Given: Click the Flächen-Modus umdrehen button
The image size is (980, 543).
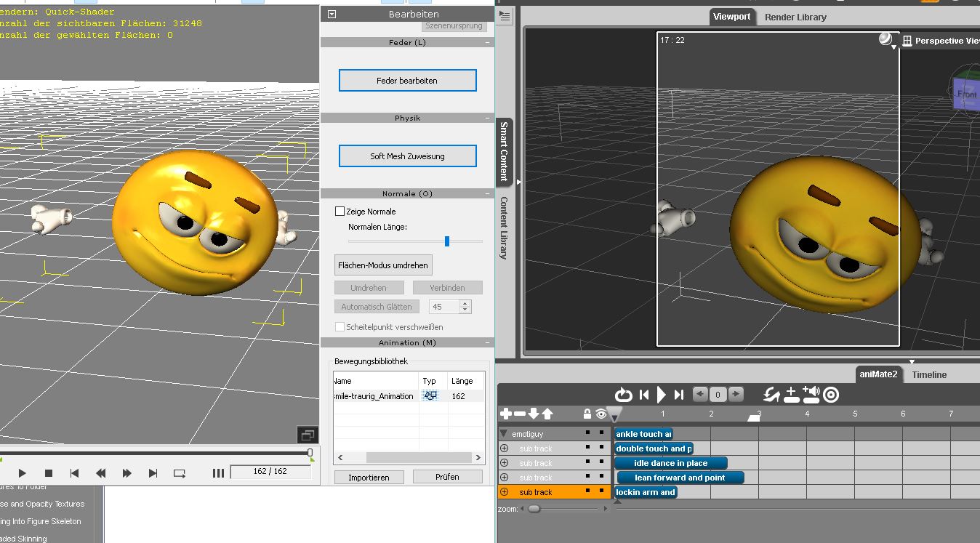Looking at the screenshot, I should pyautogui.click(x=383, y=265).
